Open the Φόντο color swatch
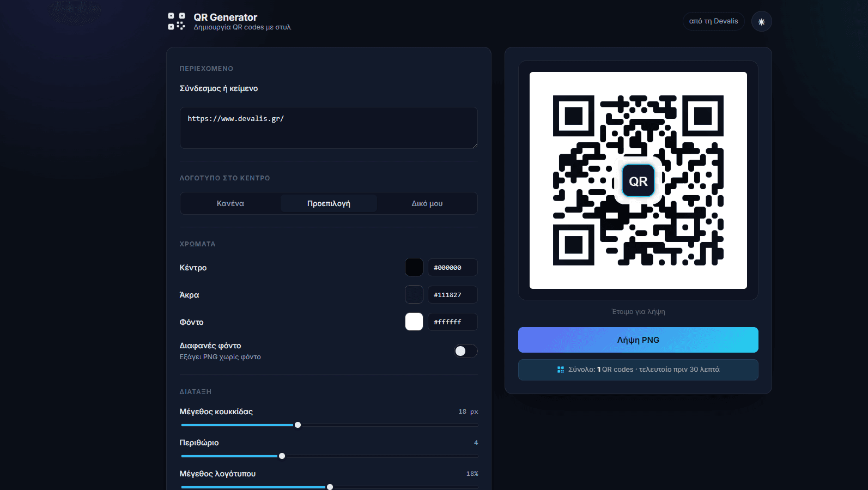This screenshot has width=868, height=490. pyautogui.click(x=414, y=322)
